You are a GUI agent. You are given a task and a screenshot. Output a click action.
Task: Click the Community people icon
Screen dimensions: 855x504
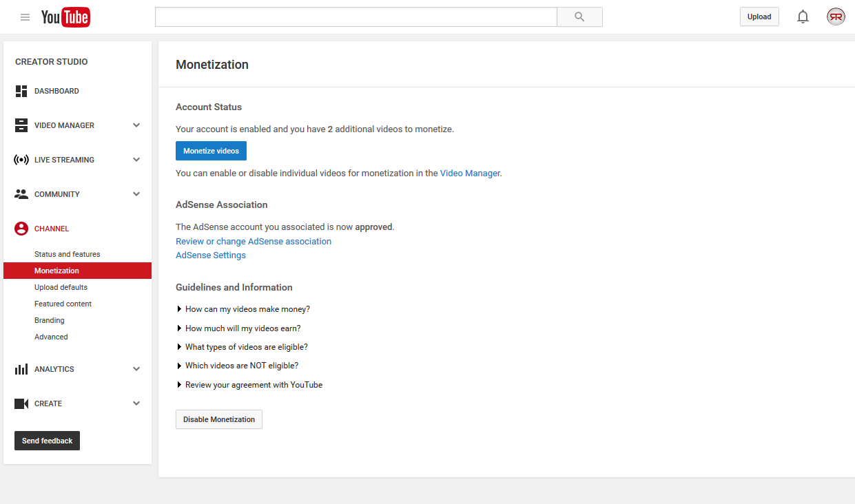[x=21, y=194]
